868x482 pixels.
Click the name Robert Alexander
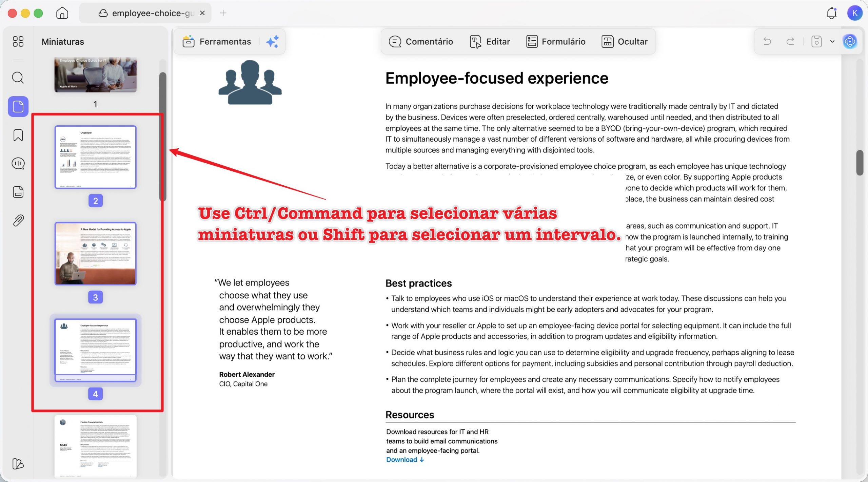(x=247, y=374)
